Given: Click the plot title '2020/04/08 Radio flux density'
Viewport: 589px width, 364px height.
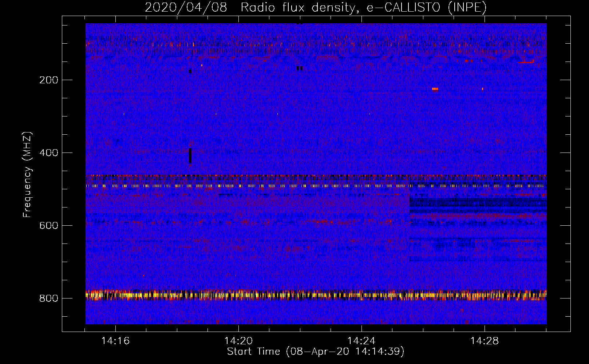Looking at the screenshot, I should point(316,7).
